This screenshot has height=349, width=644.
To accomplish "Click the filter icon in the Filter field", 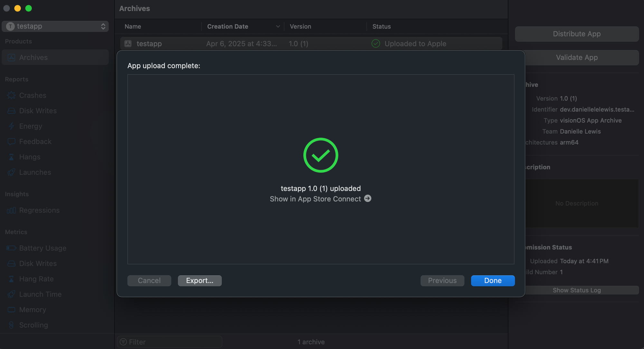I will [x=123, y=342].
